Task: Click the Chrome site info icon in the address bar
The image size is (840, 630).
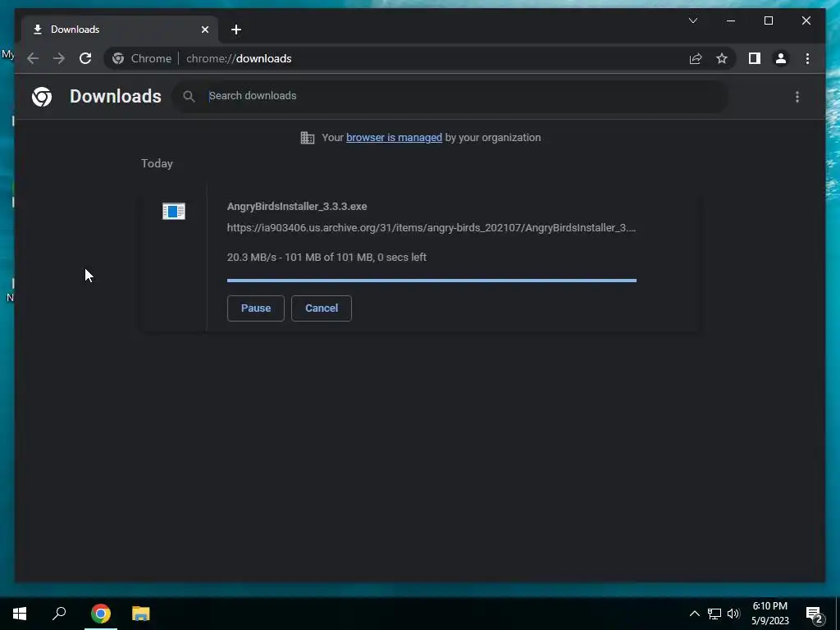Action: click(118, 58)
